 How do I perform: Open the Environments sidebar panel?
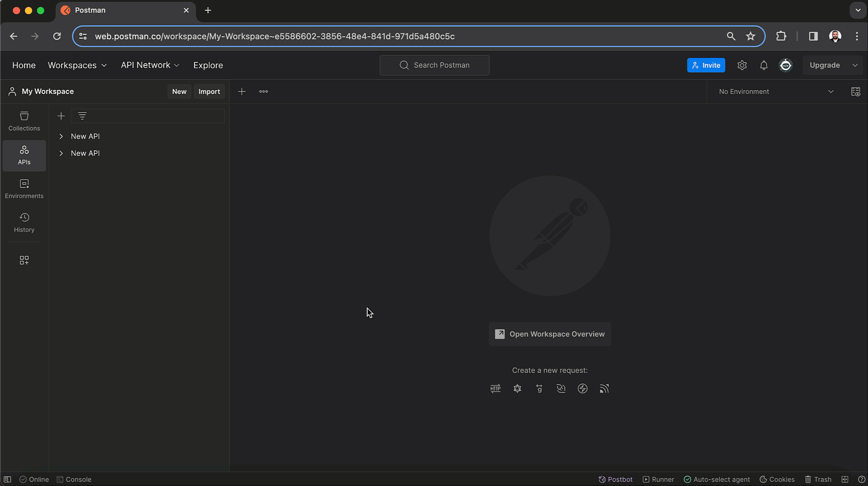point(24,188)
